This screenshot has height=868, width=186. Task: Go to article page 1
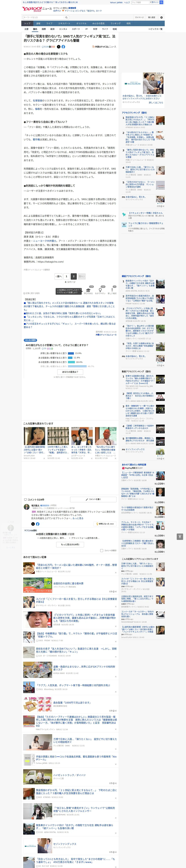coord(66,276)
